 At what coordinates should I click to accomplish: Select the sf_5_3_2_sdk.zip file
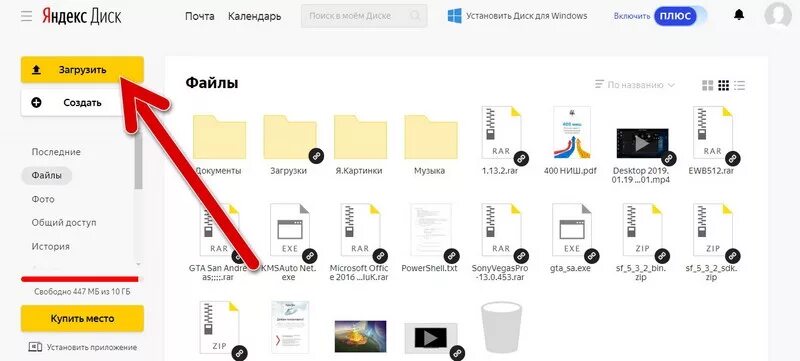click(x=712, y=230)
